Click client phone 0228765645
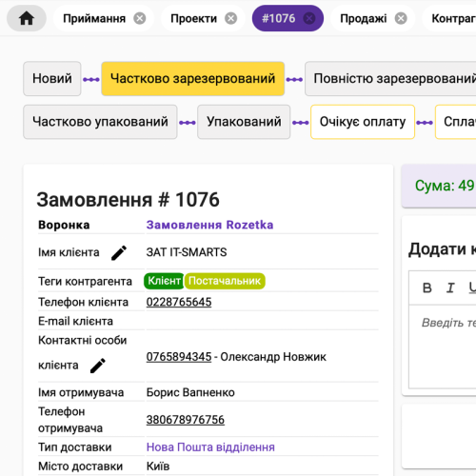 tap(179, 302)
